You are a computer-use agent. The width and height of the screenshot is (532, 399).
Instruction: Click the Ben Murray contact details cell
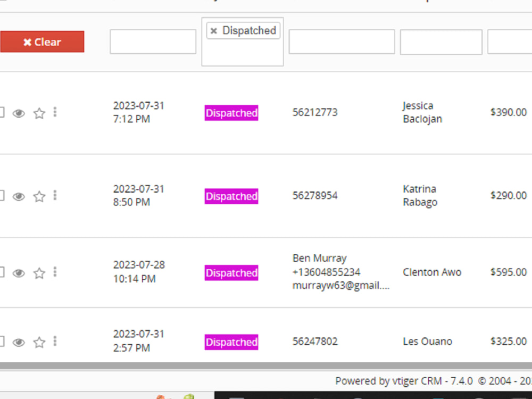tap(340, 272)
